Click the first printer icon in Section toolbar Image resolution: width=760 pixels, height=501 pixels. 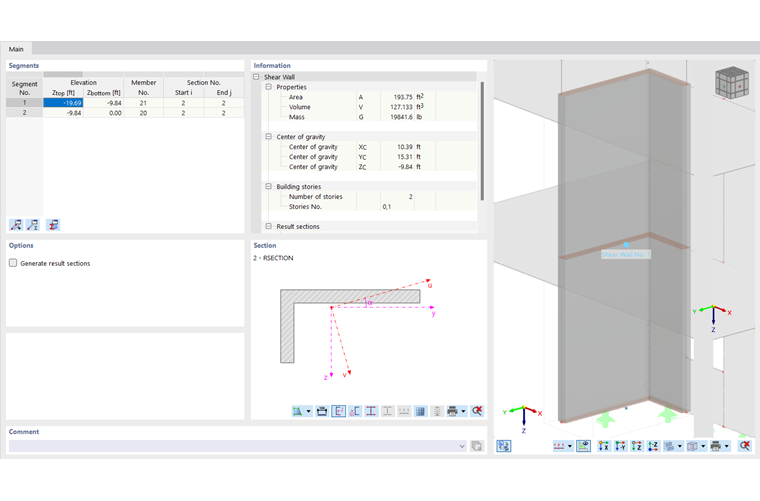322,411
